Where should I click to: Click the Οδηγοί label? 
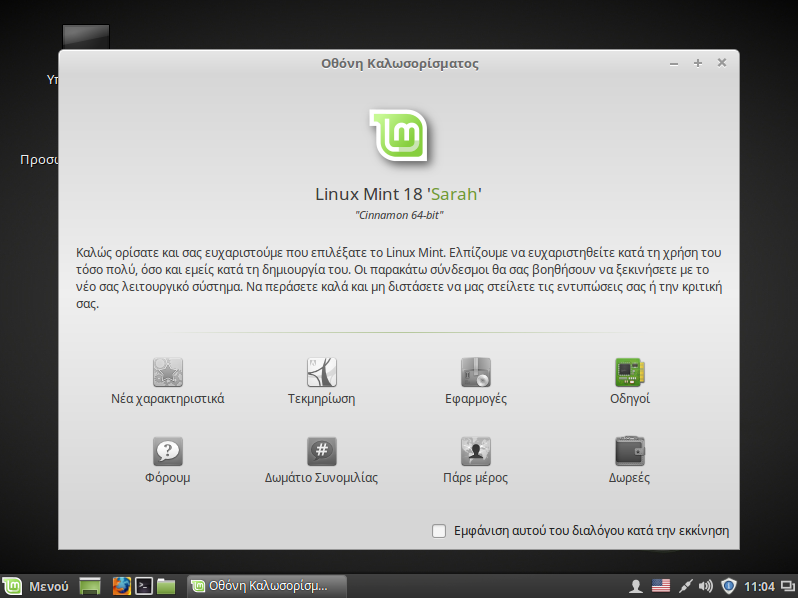pyautogui.click(x=630, y=398)
